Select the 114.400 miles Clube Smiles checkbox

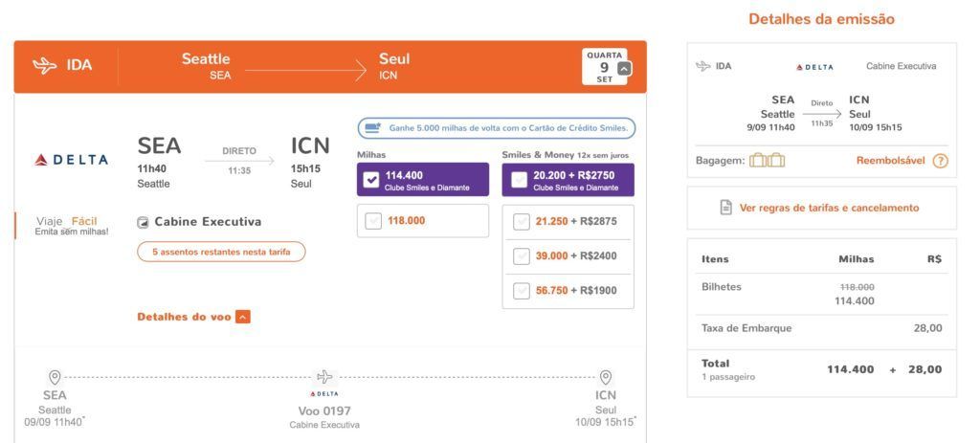click(372, 180)
